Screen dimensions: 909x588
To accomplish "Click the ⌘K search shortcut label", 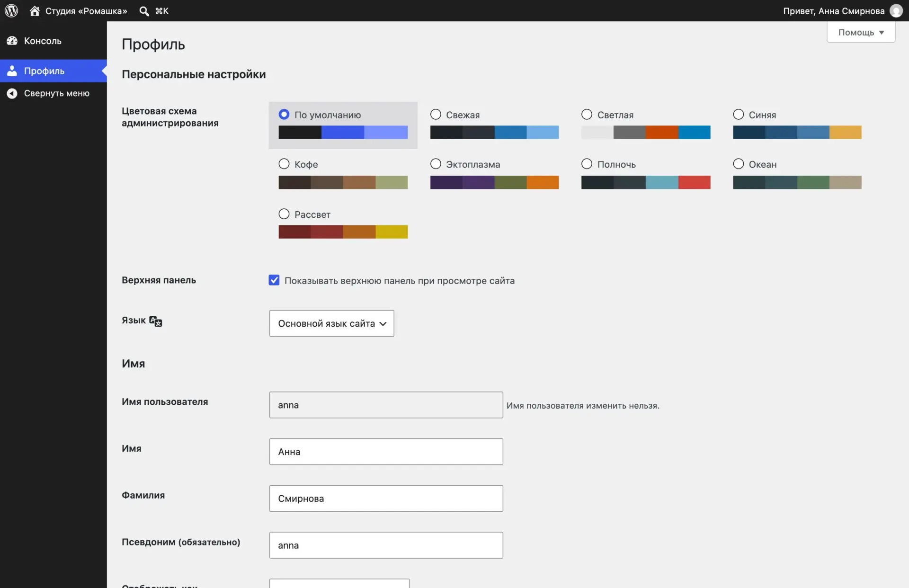I will [x=161, y=11].
